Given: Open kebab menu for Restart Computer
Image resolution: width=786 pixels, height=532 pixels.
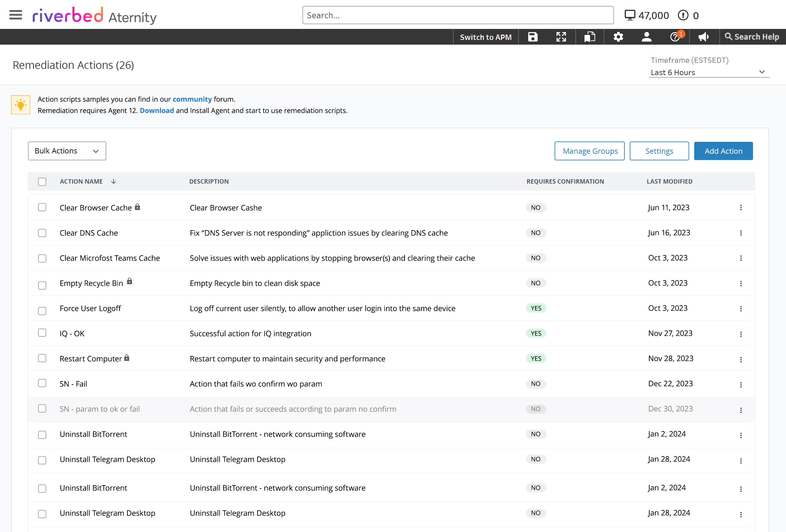Looking at the screenshot, I should click(x=741, y=359).
